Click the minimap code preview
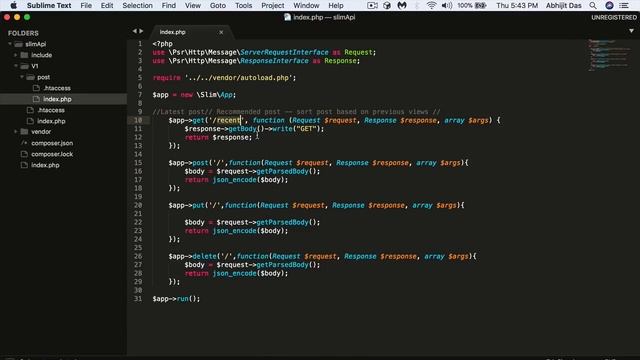This screenshot has width=640, height=360. 608,55
